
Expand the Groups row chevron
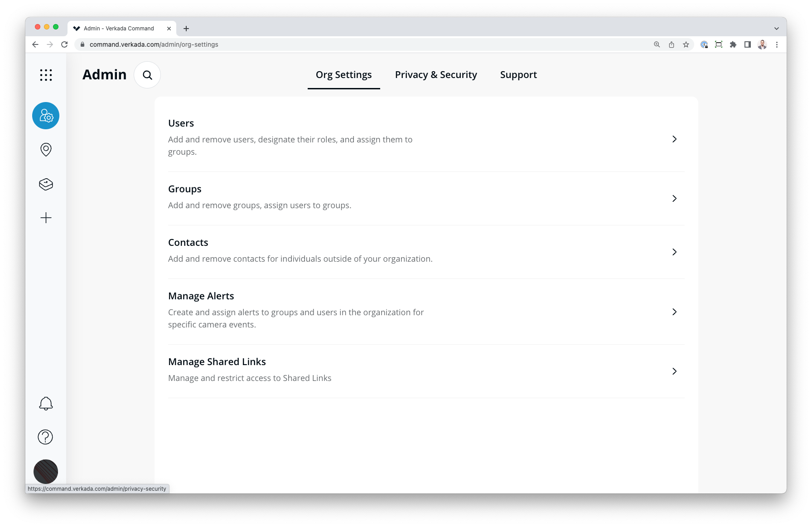674,199
